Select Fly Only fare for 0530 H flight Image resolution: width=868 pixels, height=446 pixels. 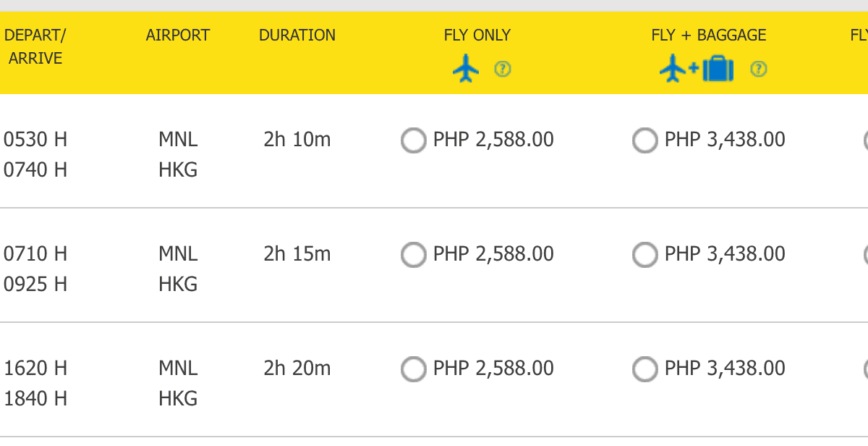coord(413,140)
